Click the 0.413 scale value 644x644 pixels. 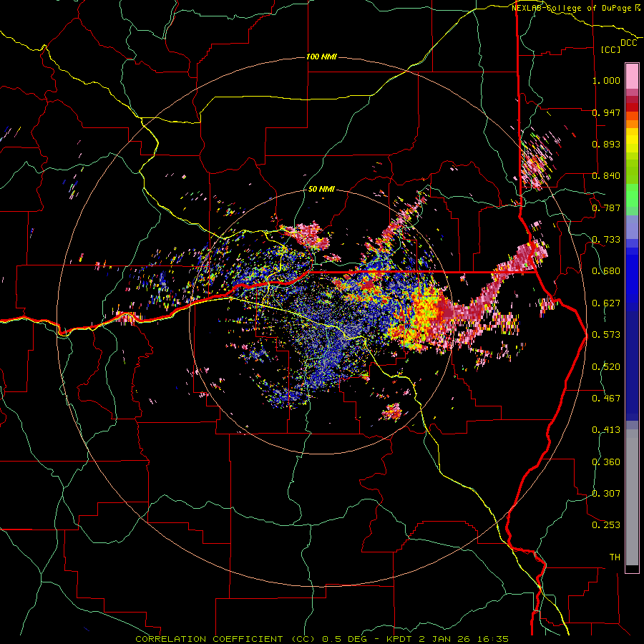[x=606, y=430]
